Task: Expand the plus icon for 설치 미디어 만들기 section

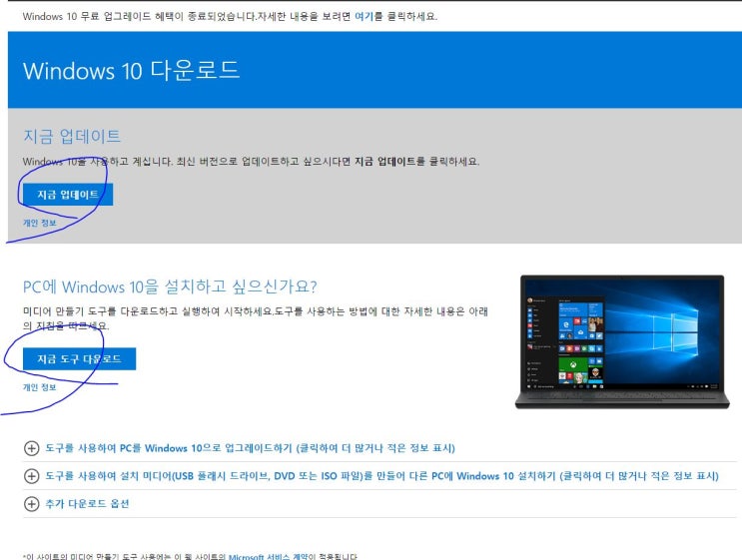Action: click(x=31, y=476)
